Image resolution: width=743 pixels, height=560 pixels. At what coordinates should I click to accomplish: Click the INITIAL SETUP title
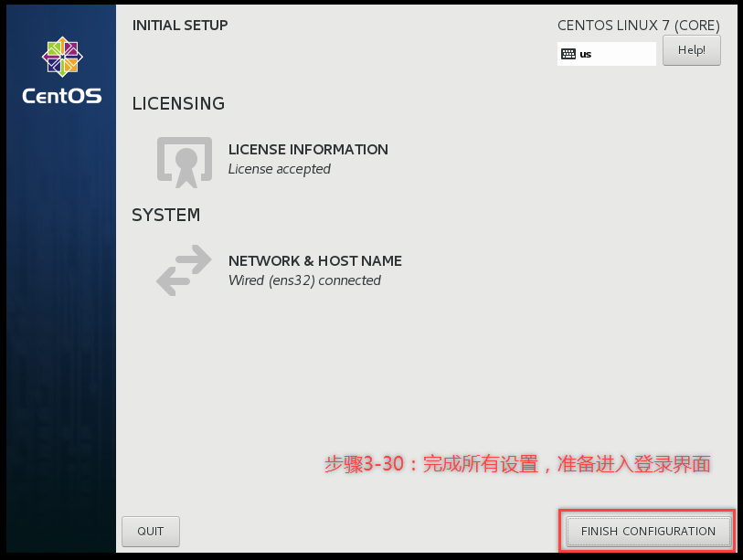pos(180,26)
